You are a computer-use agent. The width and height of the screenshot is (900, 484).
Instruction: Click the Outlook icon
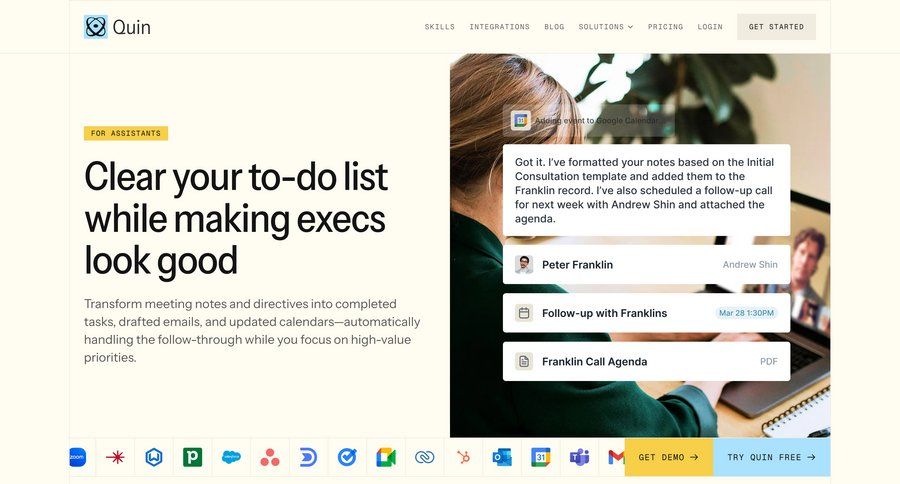pyautogui.click(x=502, y=457)
